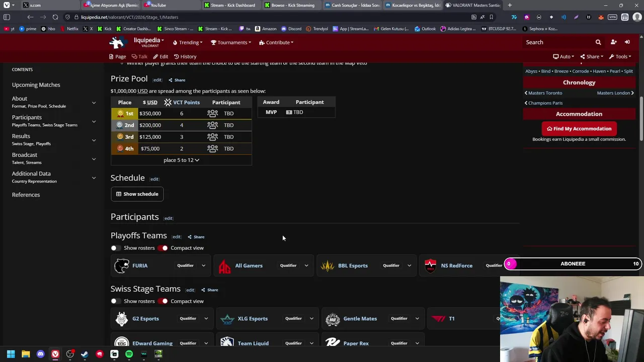Screen dimensions: 644x362
Task: Switch to the Talk tab
Action: click(x=139, y=57)
